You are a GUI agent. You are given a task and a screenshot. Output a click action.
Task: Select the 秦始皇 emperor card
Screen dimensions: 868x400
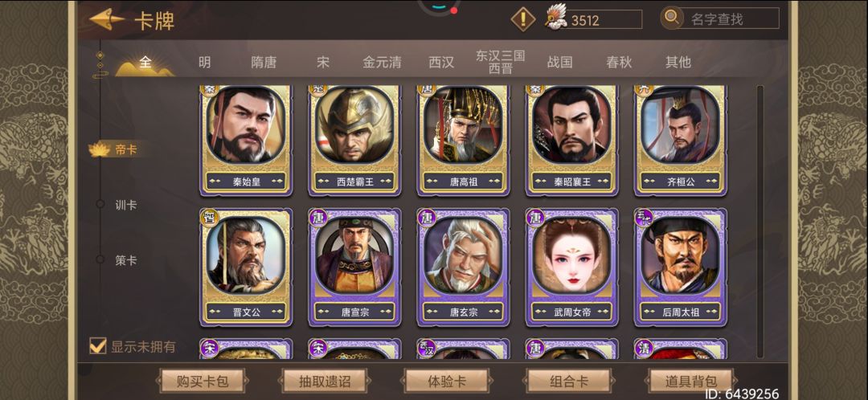246,140
